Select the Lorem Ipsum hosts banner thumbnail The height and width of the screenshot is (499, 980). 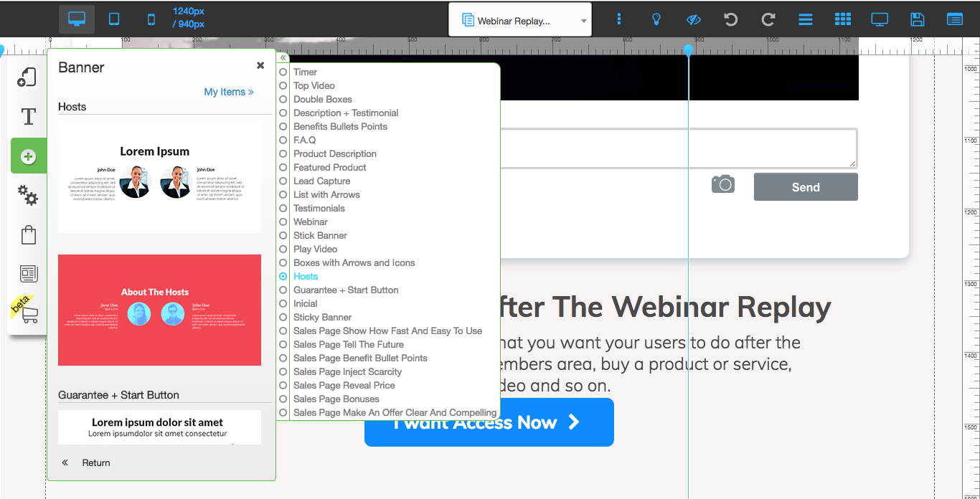159,177
